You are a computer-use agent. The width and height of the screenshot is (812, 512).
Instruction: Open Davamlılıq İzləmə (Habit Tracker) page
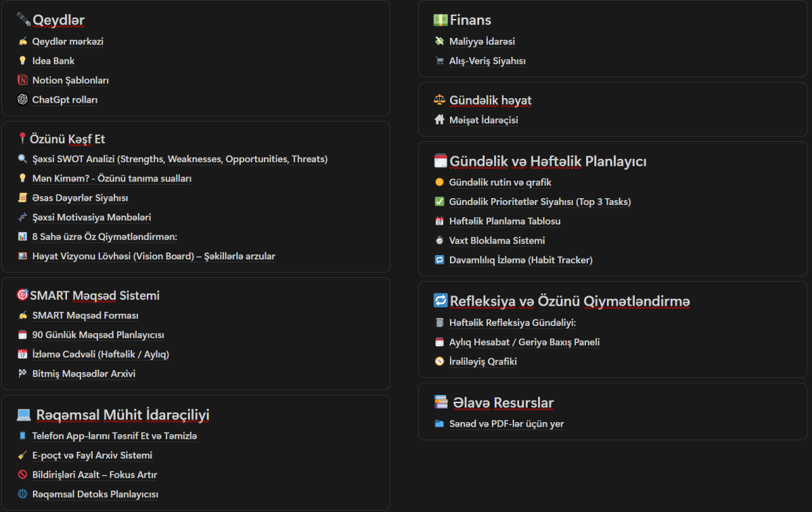pyautogui.click(x=520, y=260)
